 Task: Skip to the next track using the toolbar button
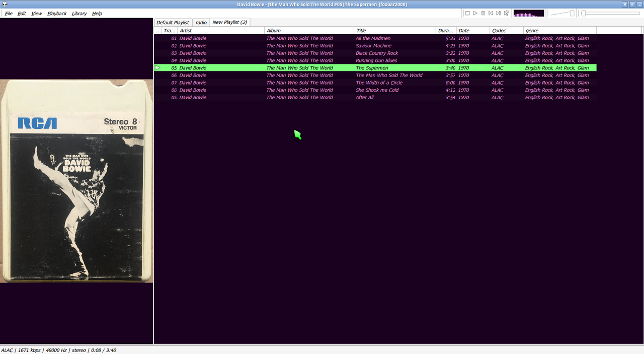click(499, 13)
